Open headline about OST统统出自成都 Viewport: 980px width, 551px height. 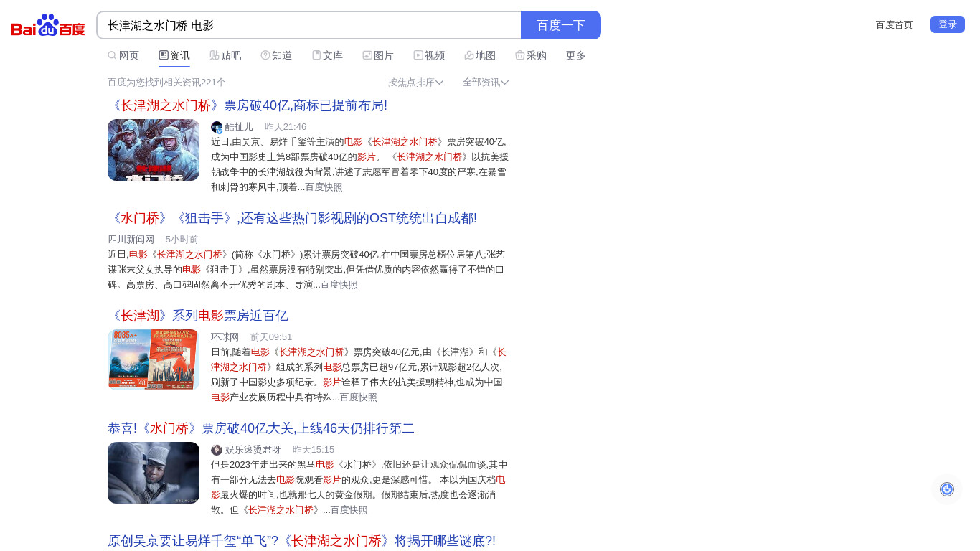(292, 218)
